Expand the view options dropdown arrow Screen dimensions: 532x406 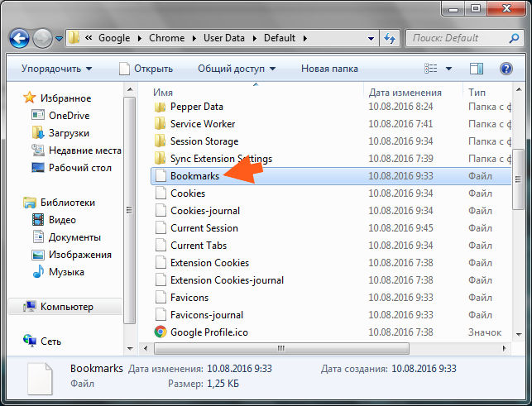coord(448,69)
